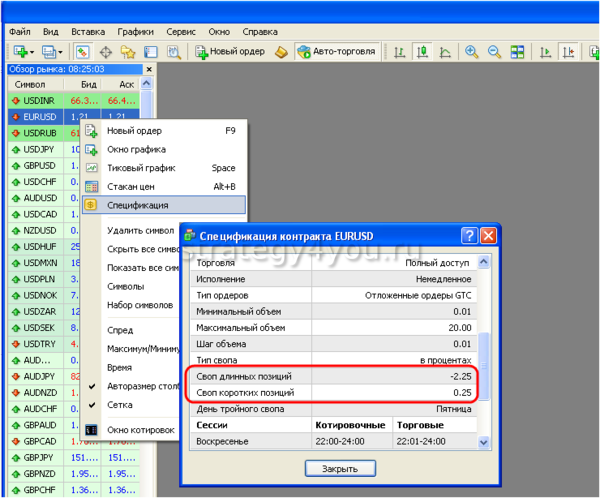This screenshot has width=600, height=498.
Task: Toggle the Сетка checkmark option
Action: tap(119, 405)
